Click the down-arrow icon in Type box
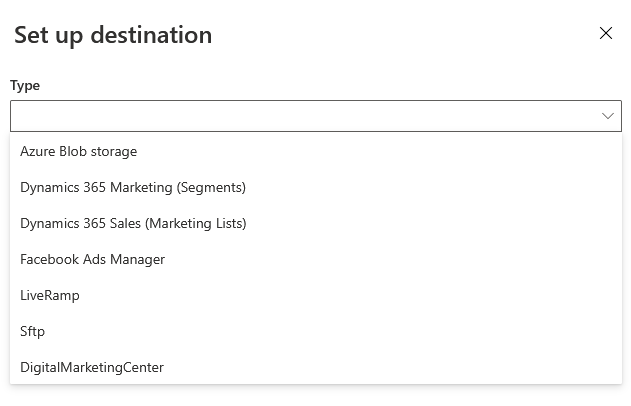Screen dimensions: 631x406 pos(607,116)
